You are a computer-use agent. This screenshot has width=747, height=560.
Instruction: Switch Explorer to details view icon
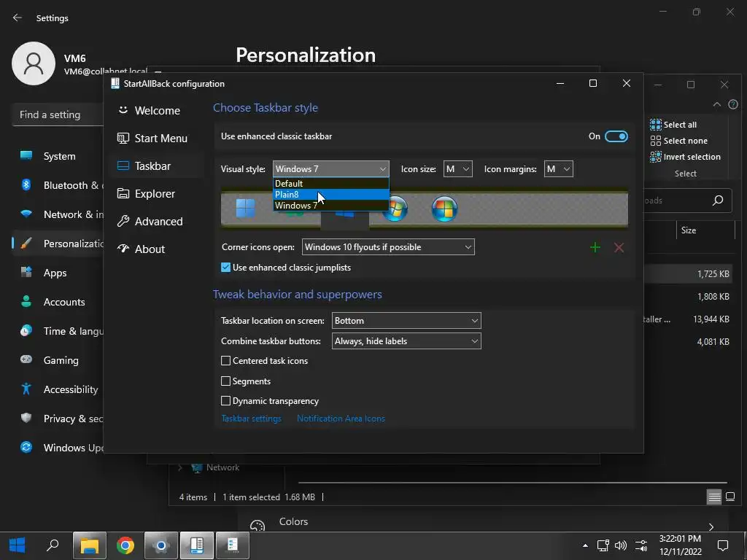click(x=714, y=497)
